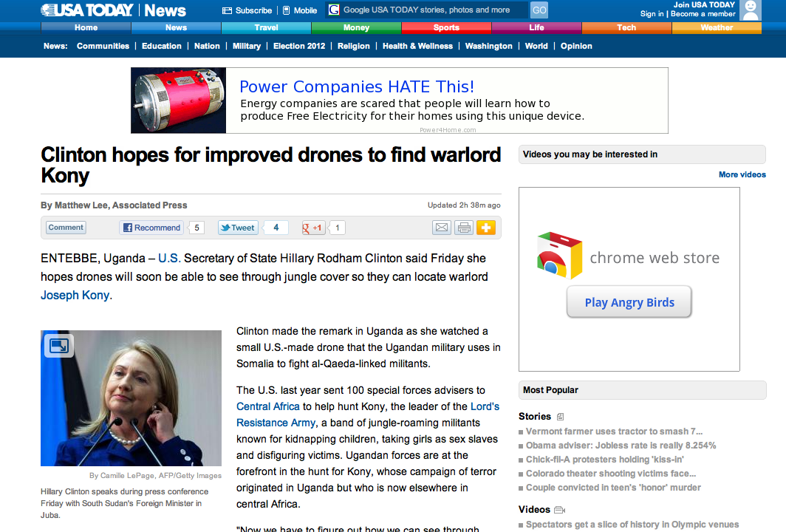Screen dimensions: 786x532
Task: Click the member avatar icon
Action: 751,10
